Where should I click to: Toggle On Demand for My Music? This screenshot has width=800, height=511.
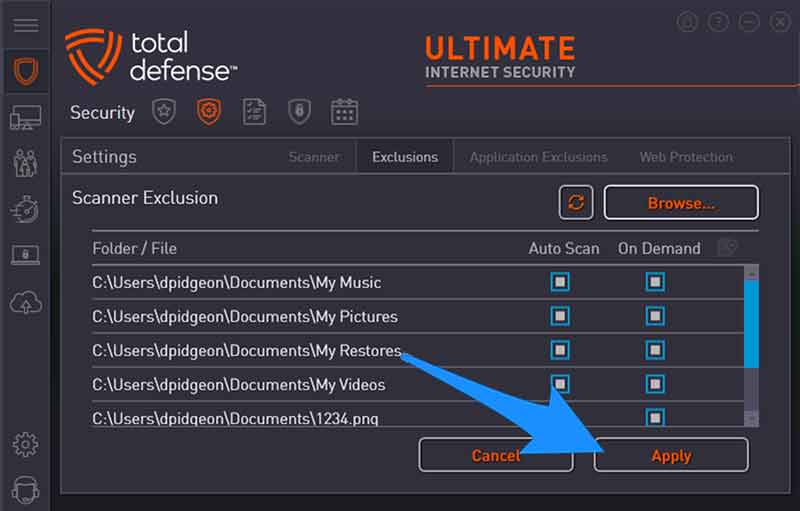click(655, 282)
